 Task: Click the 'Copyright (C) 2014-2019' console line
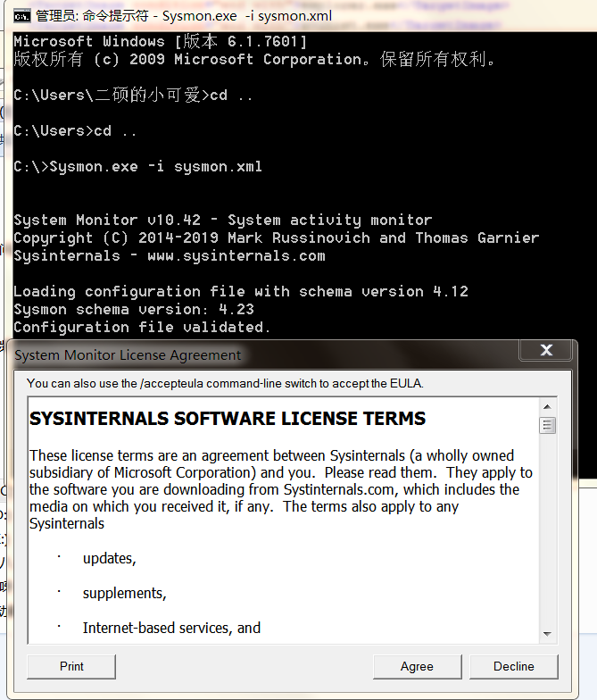pos(277,237)
